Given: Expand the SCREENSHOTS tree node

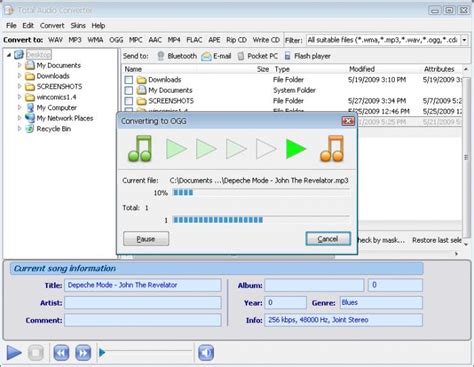Looking at the screenshot, I should pos(19,86).
